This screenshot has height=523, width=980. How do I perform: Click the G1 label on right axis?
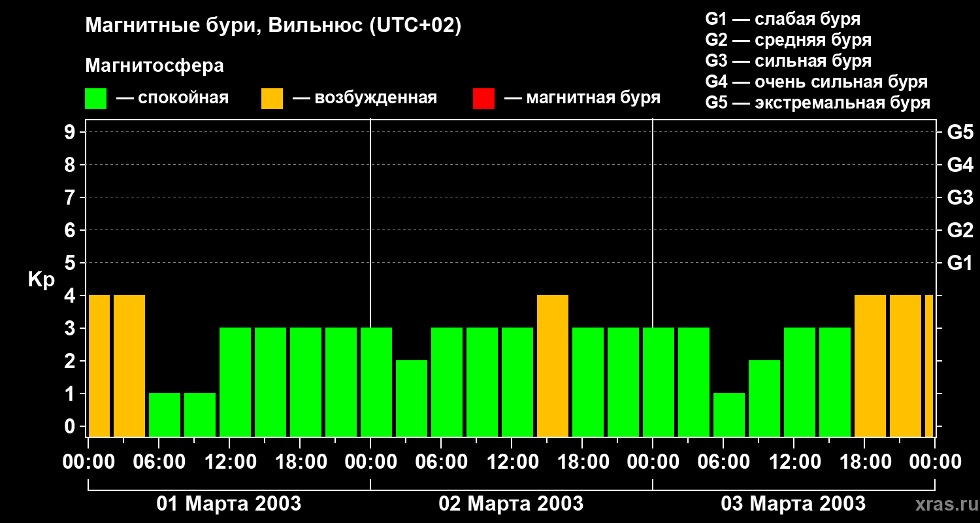click(x=960, y=263)
